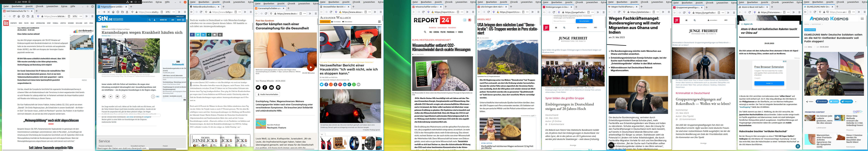868x151 pixels.
Task: Go back in Android Kosmos window
Action: (805, 12)
